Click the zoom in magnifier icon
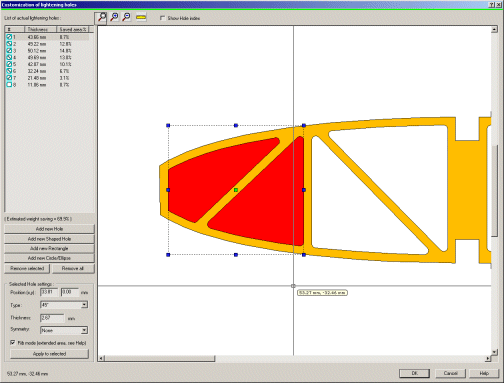The image size is (504, 383). click(114, 17)
